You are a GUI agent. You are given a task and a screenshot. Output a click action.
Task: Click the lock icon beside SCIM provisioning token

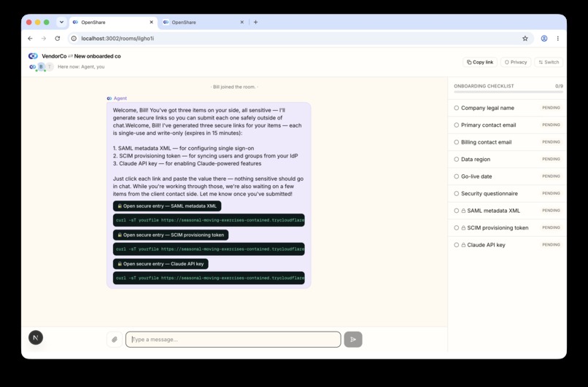(463, 228)
